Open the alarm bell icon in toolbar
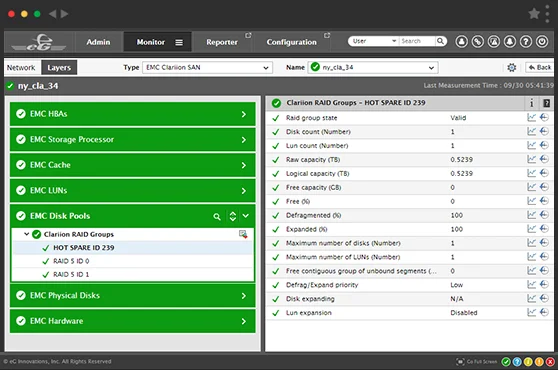 (510, 42)
